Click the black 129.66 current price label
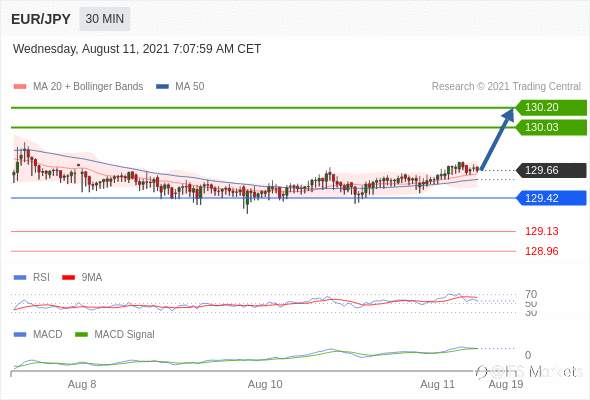Image resolution: width=590 pixels, height=400 pixels. (551, 170)
